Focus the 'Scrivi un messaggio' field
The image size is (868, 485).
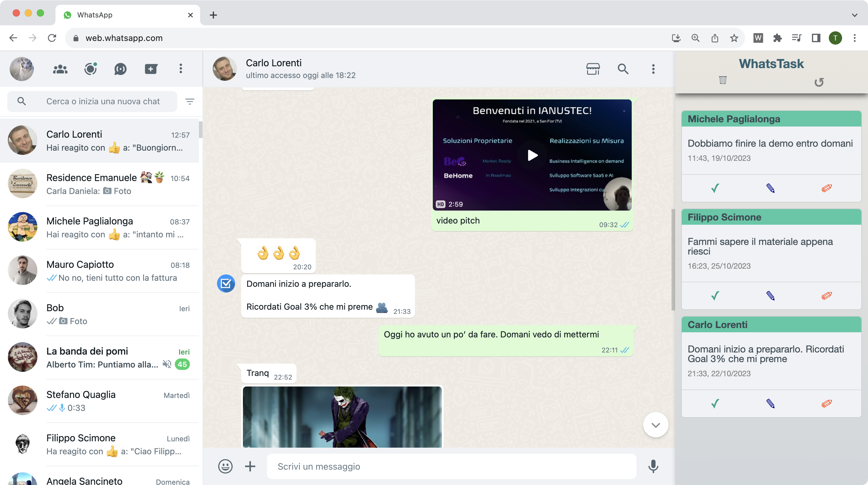pos(451,467)
